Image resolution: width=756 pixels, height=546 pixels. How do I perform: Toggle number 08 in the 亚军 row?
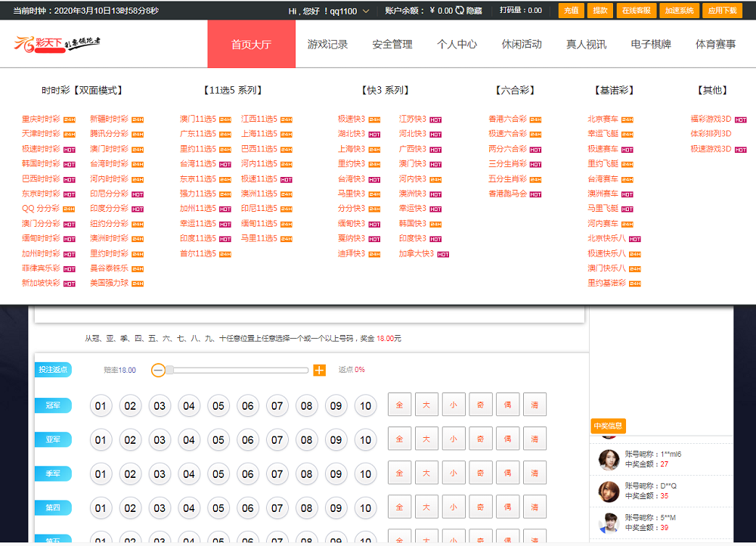click(306, 439)
